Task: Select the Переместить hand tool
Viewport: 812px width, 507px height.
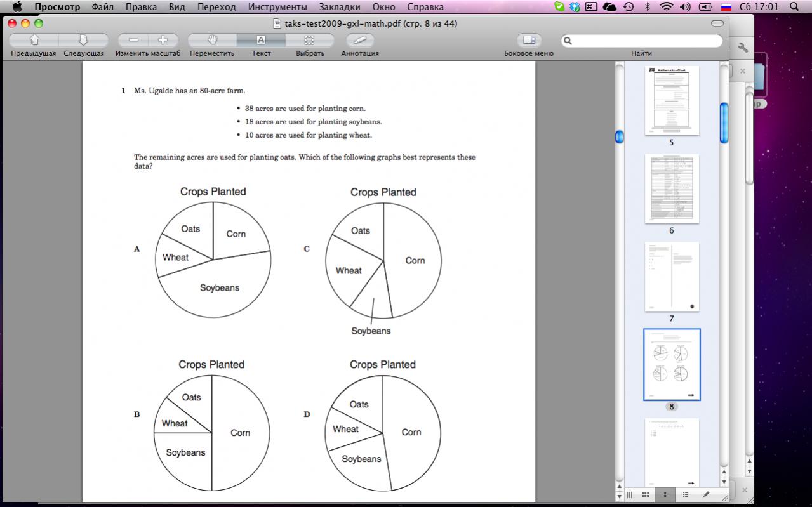Action: tap(212, 40)
